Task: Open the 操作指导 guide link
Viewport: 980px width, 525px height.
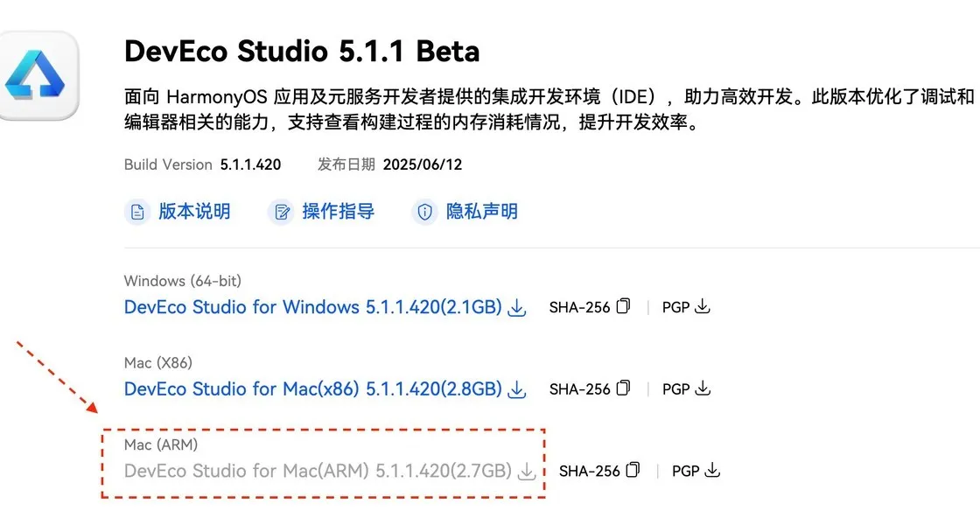Action: (x=338, y=212)
